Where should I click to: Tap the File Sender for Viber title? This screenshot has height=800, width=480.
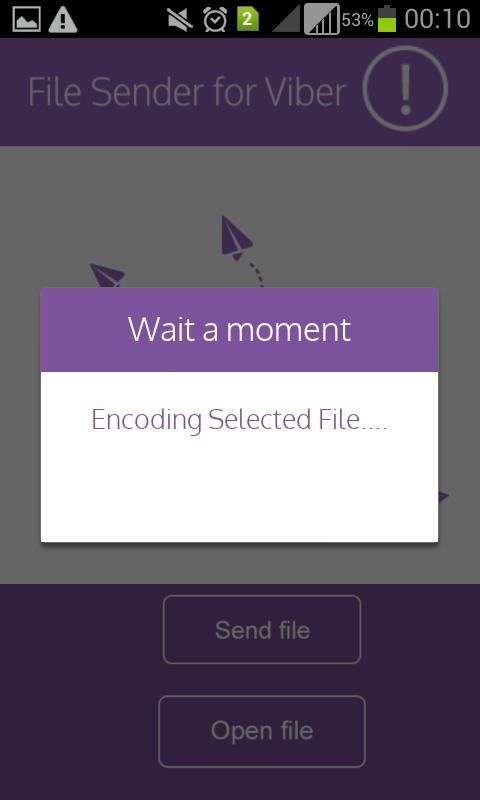187,92
